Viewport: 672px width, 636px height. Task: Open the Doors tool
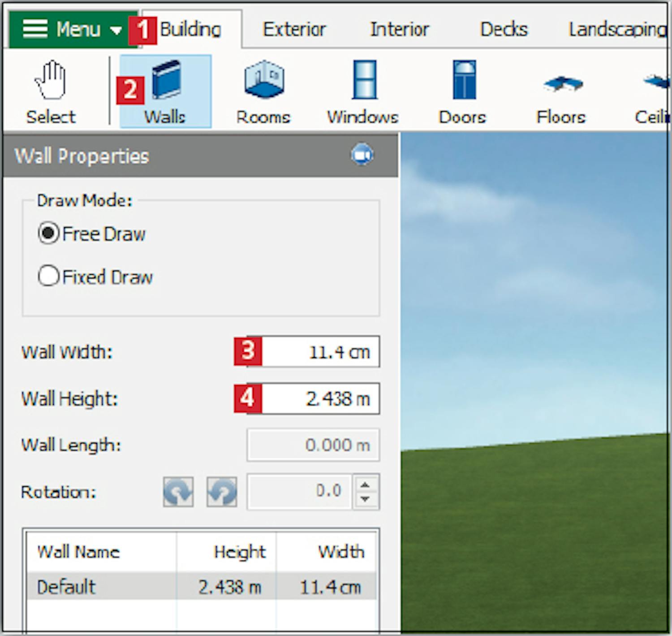(462, 91)
